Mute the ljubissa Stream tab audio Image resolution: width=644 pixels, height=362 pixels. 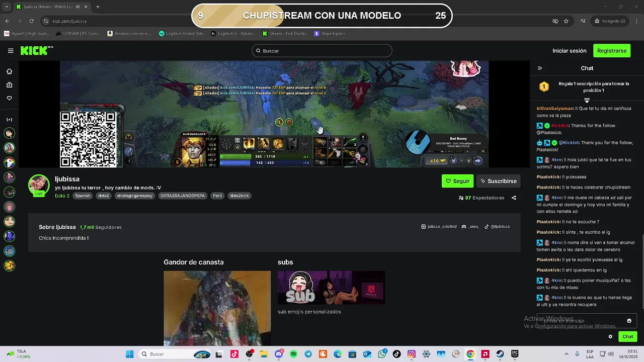[77, 7]
